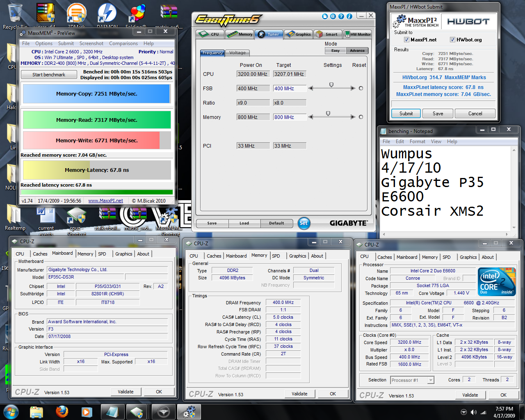Open the Caches tab in memory CPU-Z window

[214, 256]
